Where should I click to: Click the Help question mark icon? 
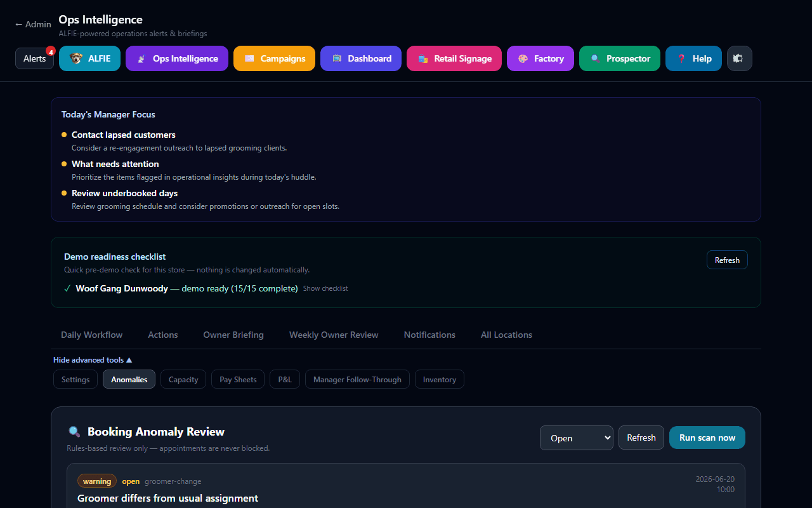pos(681,58)
